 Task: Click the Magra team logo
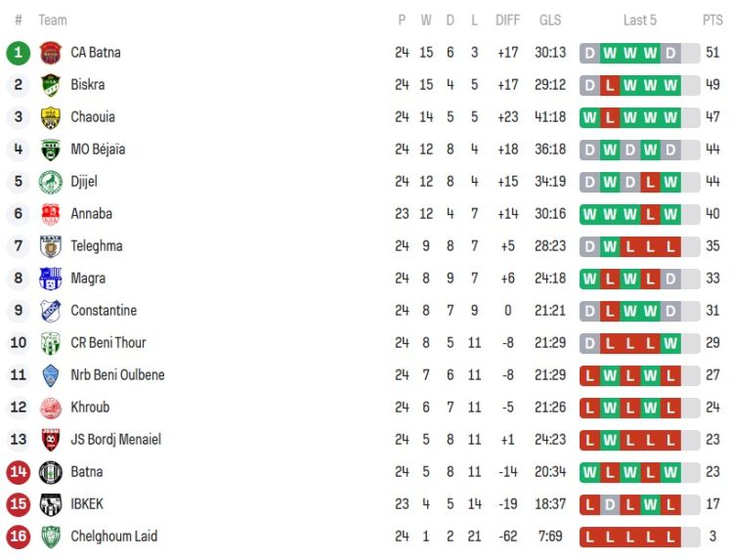51,279
